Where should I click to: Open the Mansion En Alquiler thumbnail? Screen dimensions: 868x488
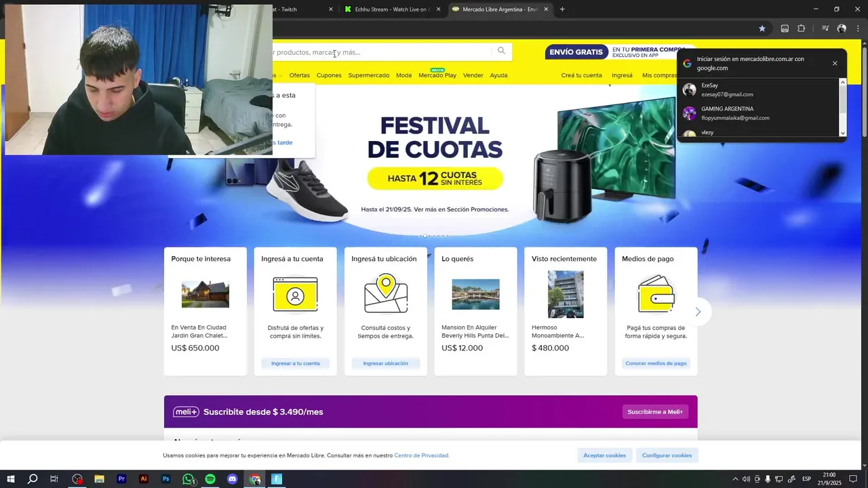[x=475, y=294]
